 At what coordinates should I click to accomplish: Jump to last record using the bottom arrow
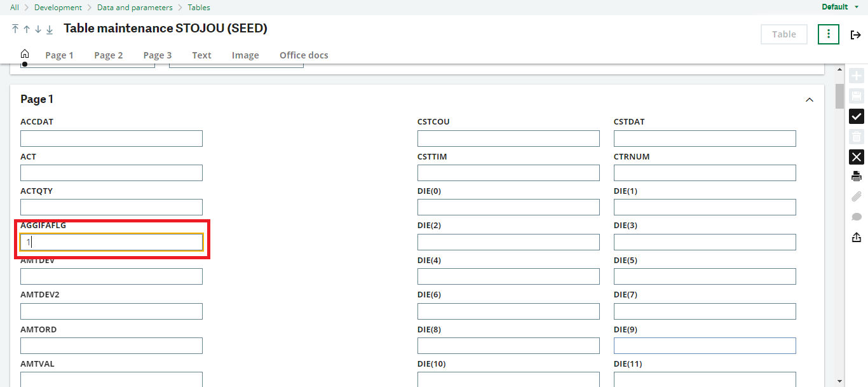pyautogui.click(x=49, y=29)
